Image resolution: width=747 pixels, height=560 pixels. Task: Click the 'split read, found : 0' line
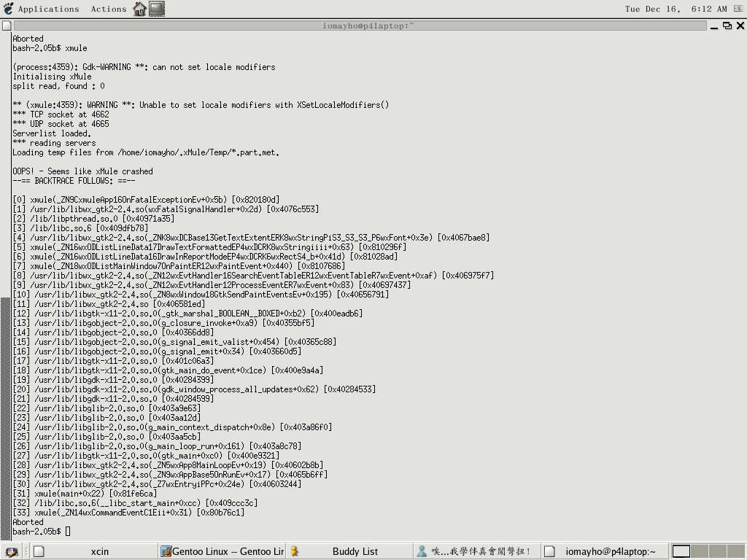point(58,86)
